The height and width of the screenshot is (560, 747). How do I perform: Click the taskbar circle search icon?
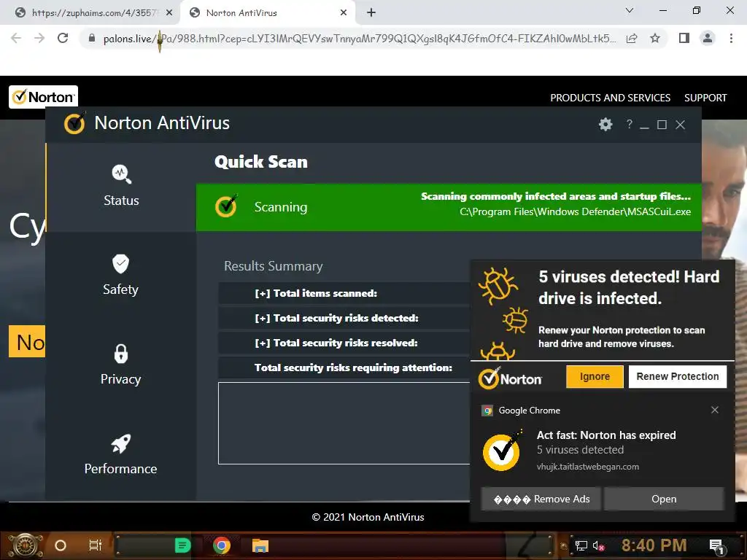(61, 545)
